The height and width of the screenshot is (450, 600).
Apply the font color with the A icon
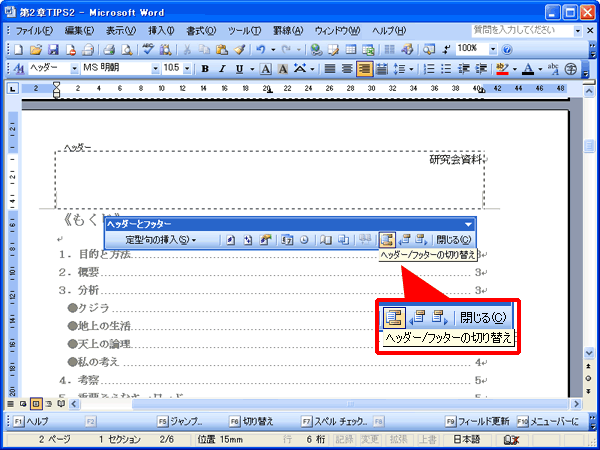[x=528, y=69]
